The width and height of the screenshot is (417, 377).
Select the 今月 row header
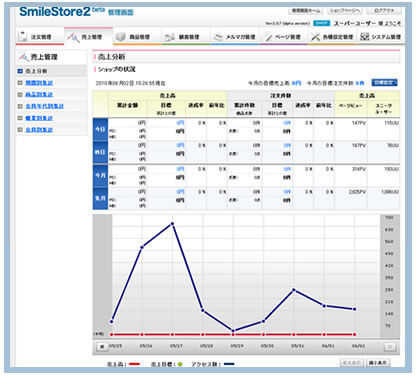[x=100, y=175]
